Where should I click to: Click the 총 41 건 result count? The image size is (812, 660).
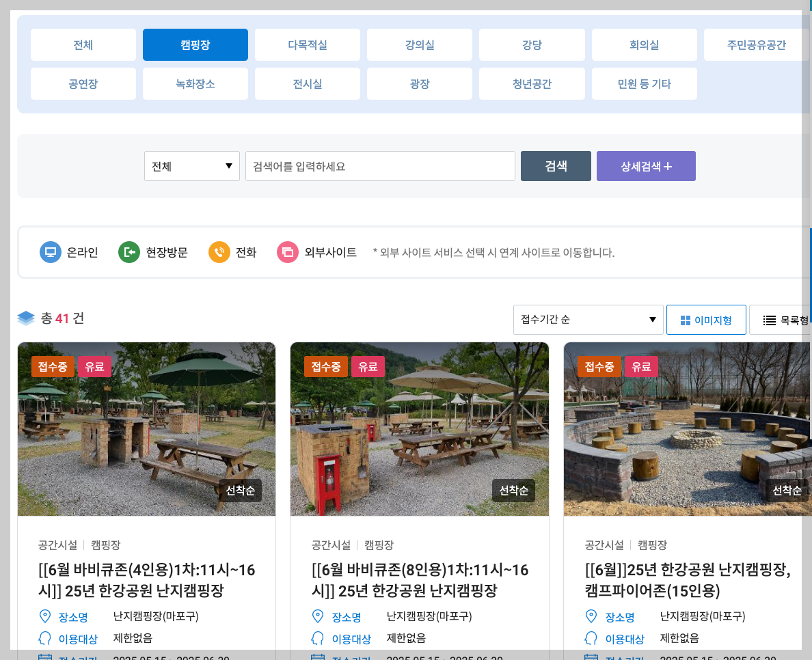tap(62, 318)
